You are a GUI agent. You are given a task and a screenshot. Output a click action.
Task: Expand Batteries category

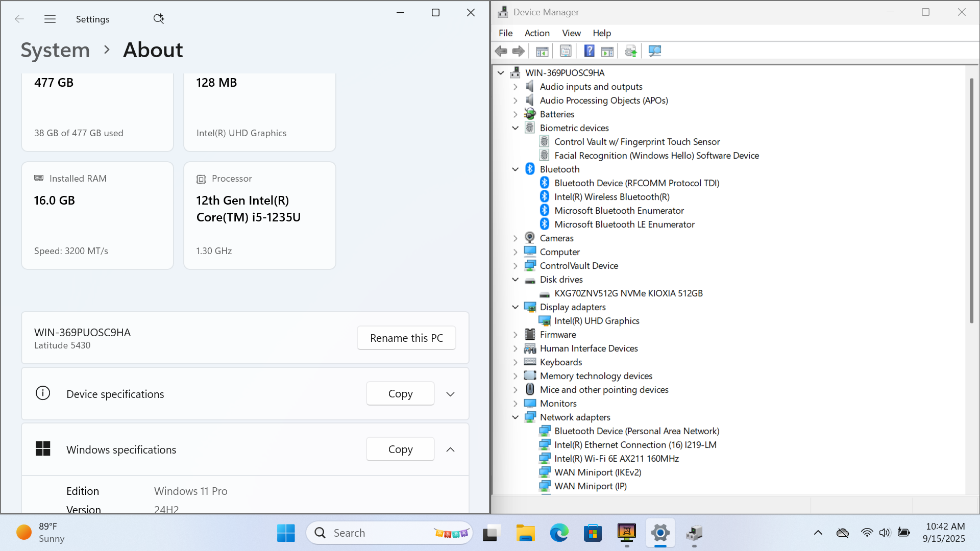[x=515, y=114]
